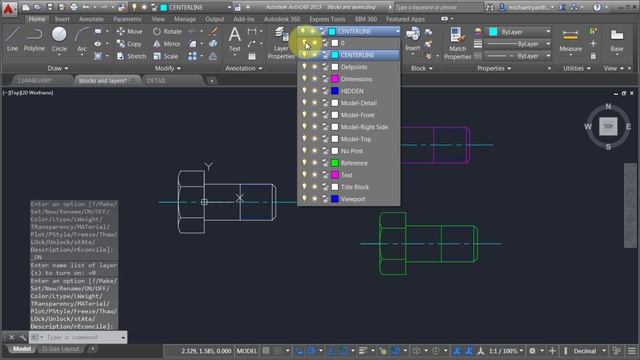This screenshot has width=640, height=360.
Task: Open the Help question mark icon
Action: [x=597, y=7]
